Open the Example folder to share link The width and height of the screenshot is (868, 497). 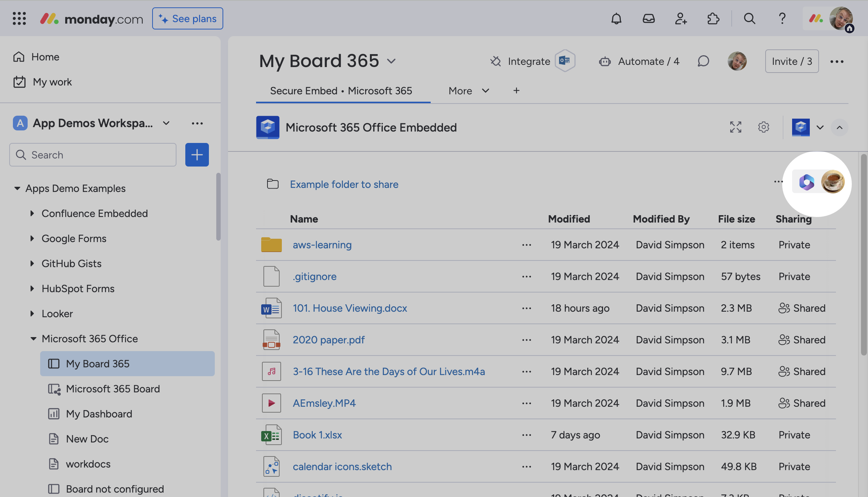coord(344,184)
